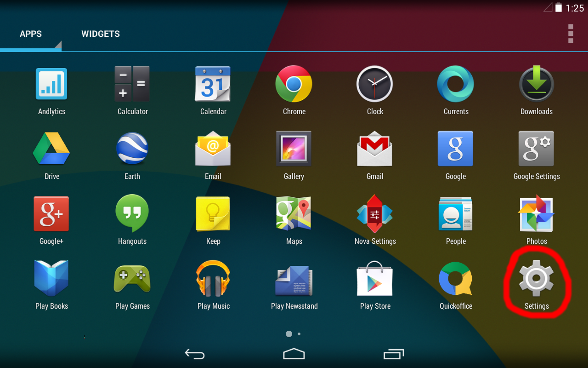Open the Chrome browser
The height and width of the screenshot is (368, 588).
(x=294, y=84)
